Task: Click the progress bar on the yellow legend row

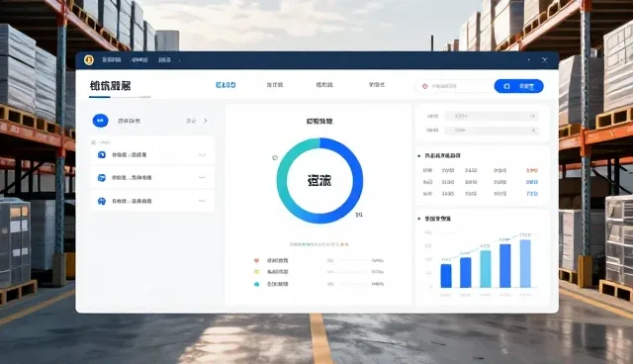Action: 352,272
